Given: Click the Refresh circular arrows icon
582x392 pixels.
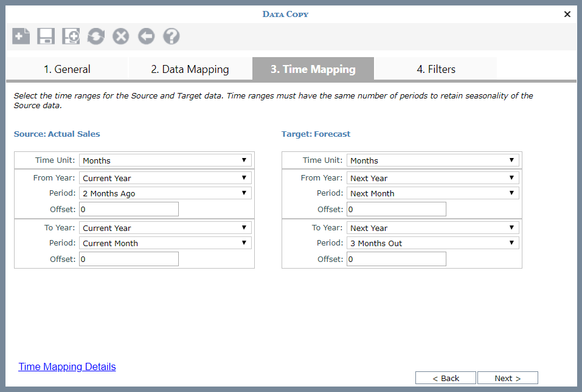Looking at the screenshot, I should 95,36.
